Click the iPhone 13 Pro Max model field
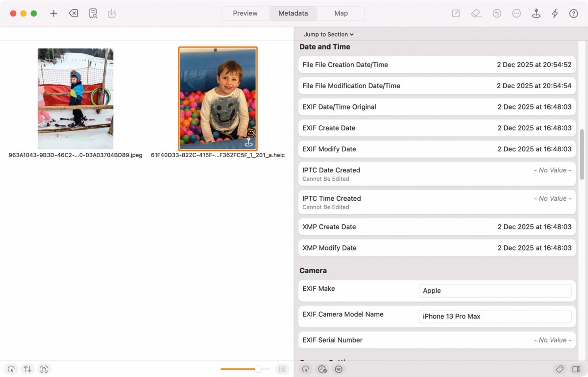Viewport: 588px width, 377px height. (495, 316)
